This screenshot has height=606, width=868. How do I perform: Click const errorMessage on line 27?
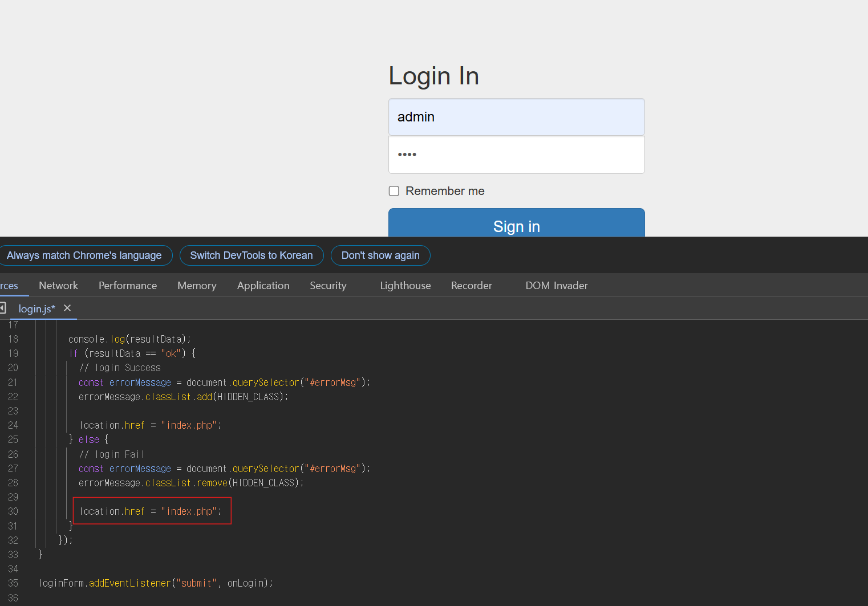(125, 469)
